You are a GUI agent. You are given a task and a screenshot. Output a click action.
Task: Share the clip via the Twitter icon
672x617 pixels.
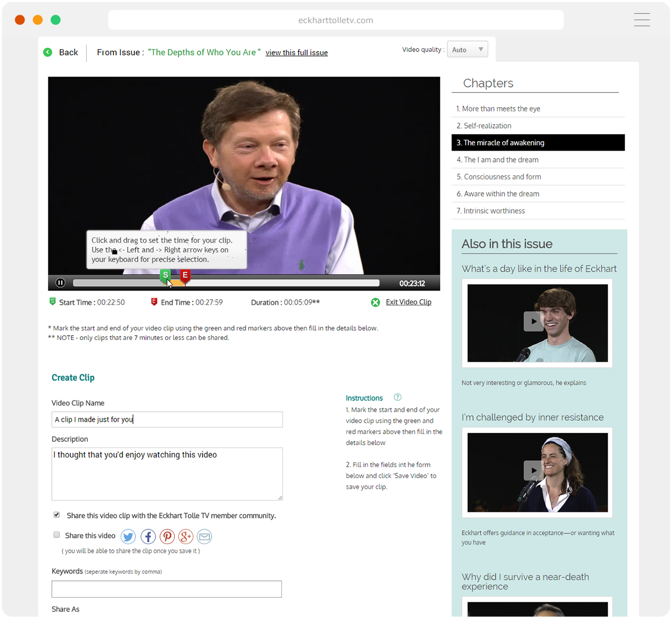(x=128, y=537)
